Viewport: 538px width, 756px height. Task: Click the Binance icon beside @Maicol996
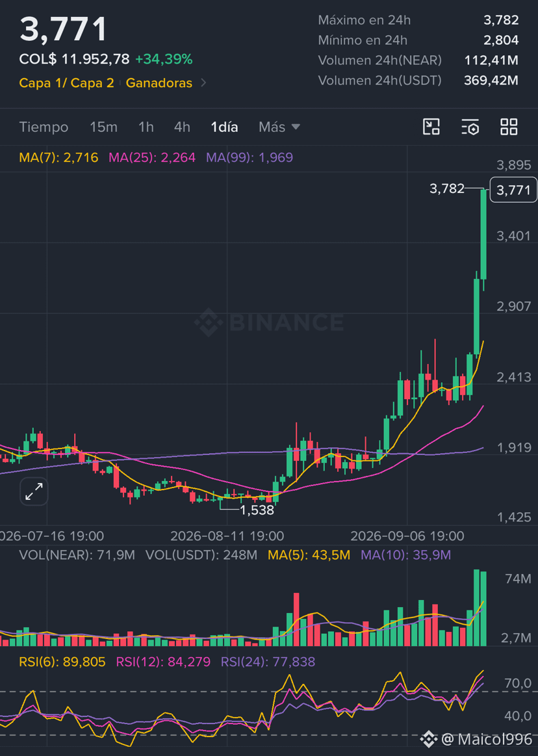pyautogui.click(x=429, y=739)
